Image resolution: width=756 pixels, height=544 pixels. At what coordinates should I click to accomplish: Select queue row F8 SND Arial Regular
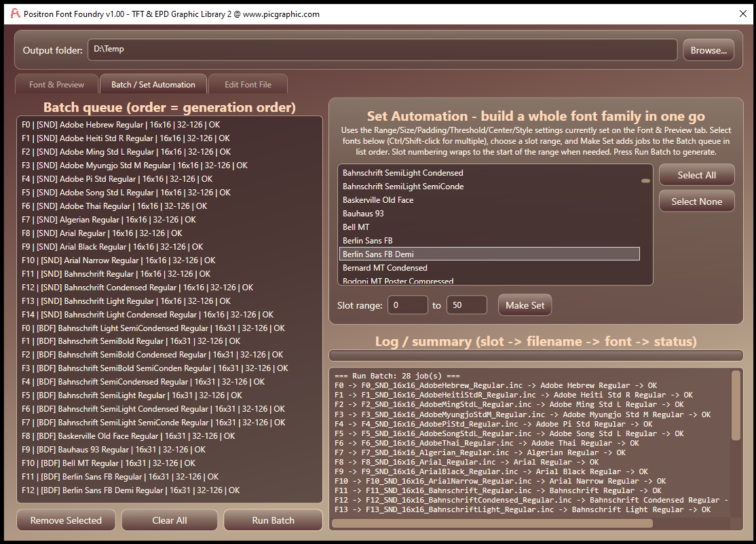pos(169,233)
